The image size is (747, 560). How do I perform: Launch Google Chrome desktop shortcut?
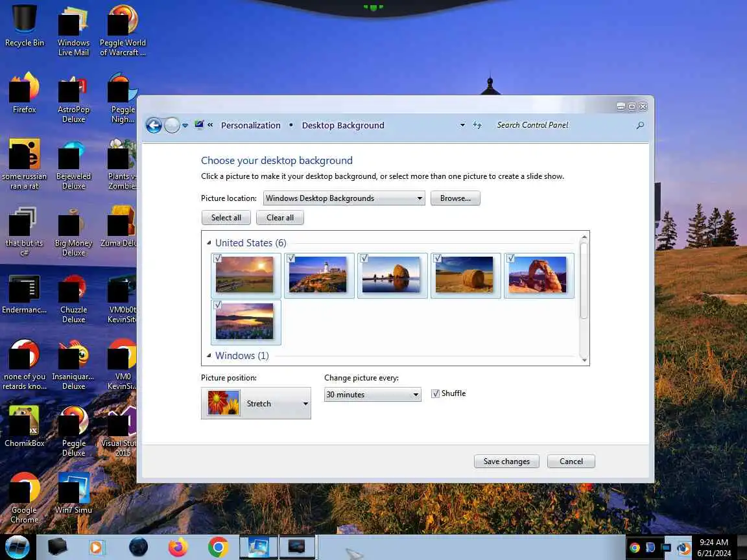pyautogui.click(x=24, y=498)
